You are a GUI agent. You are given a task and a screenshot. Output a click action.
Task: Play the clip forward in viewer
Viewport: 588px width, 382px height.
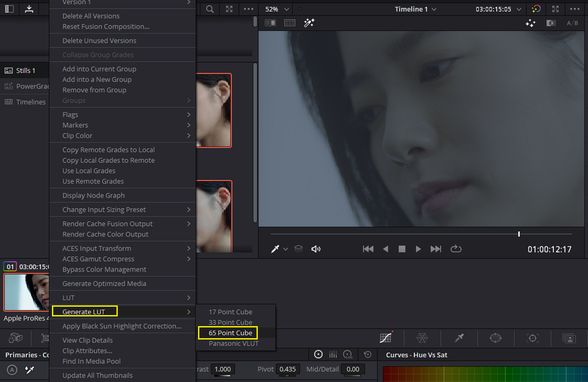tap(418, 249)
